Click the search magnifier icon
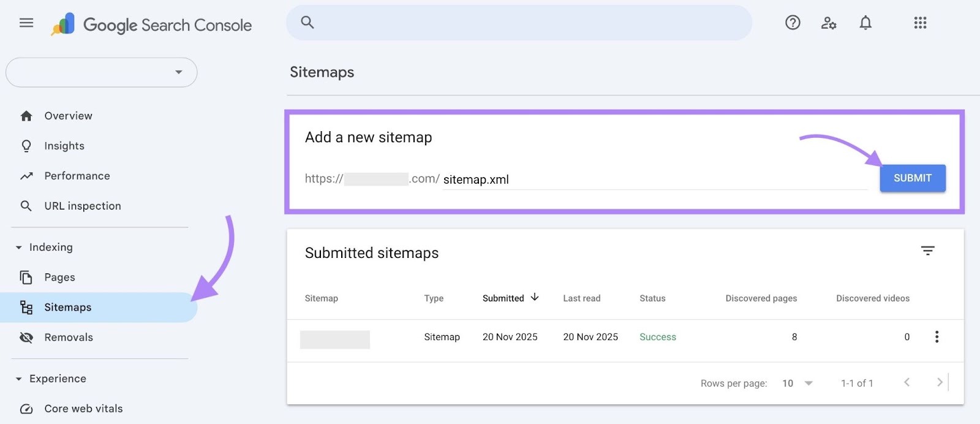Image resolution: width=980 pixels, height=424 pixels. (307, 23)
